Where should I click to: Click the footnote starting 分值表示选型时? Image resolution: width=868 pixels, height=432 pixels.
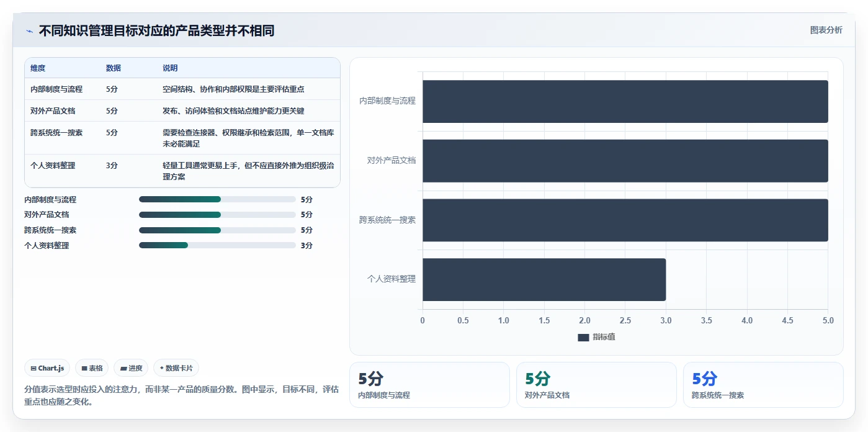pyautogui.click(x=181, y=395)
